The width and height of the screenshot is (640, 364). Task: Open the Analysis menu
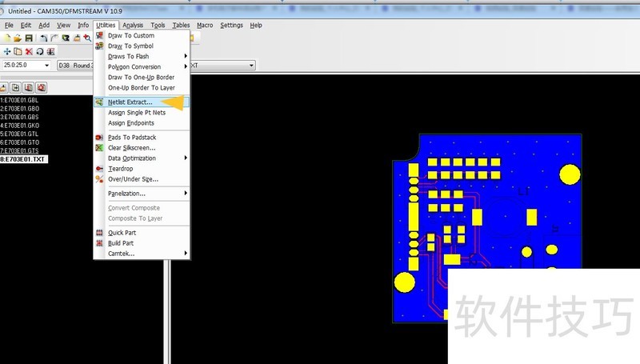click(133, 26)
